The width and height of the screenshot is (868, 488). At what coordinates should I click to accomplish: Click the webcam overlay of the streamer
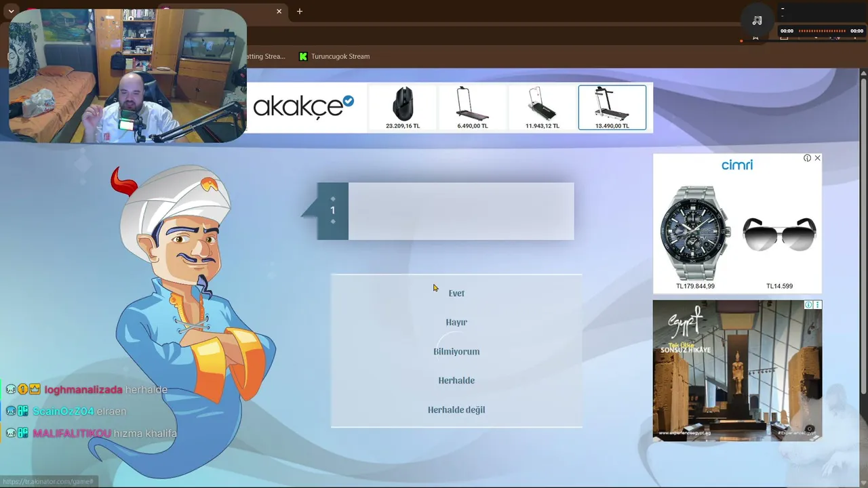[127, 76]
